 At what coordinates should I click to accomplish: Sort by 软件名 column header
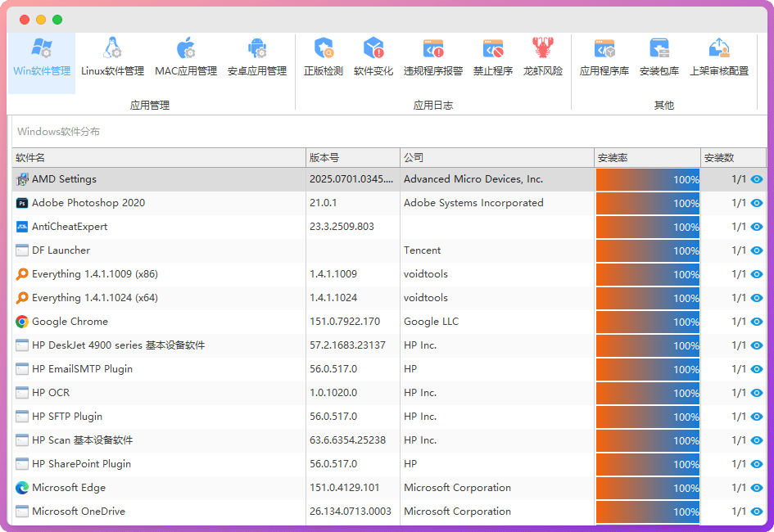click(159, 158)
